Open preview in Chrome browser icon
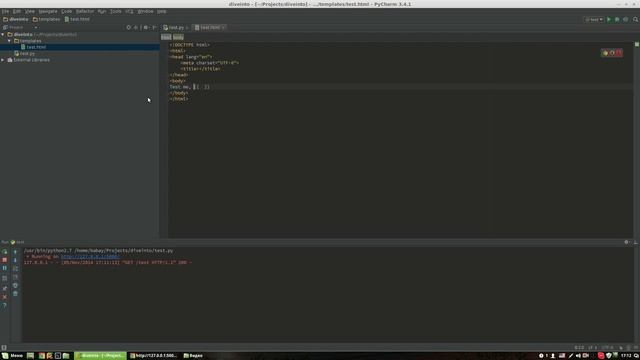 click(x=605, y=53)
